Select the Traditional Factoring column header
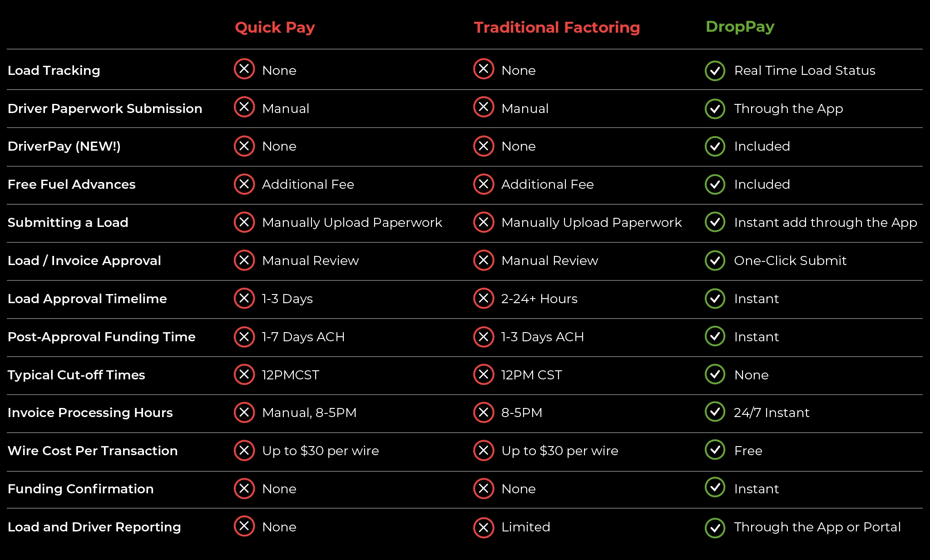Image resolution: width=930 pixels, height=560 pixels. (x=557, y=27)
